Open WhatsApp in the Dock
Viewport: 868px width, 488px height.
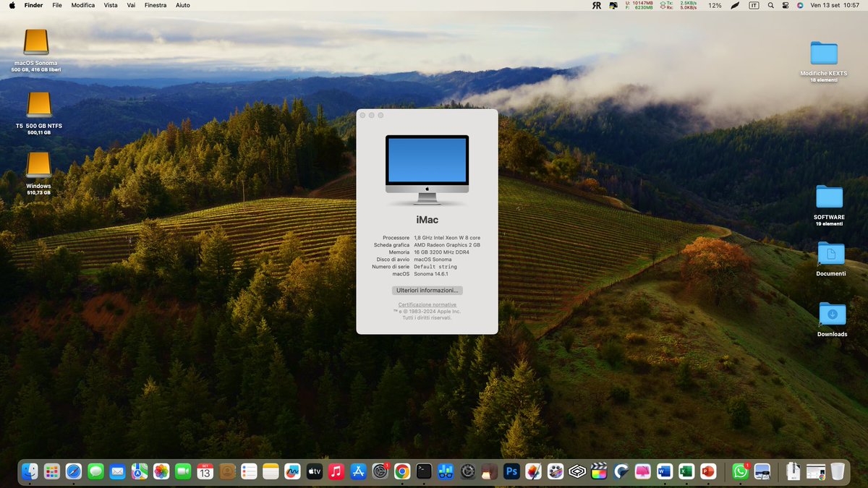coord(740,471)
